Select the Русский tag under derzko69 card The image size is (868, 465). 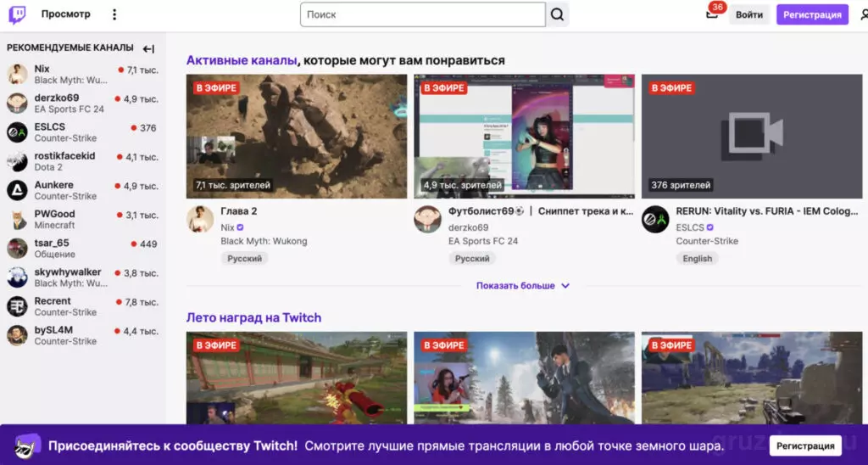[472, 258]
